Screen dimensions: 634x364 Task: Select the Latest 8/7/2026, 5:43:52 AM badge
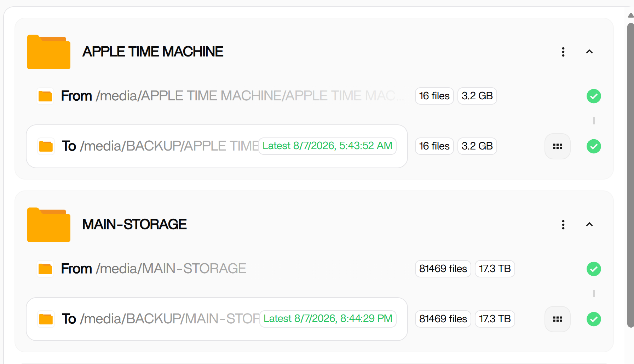327,146
